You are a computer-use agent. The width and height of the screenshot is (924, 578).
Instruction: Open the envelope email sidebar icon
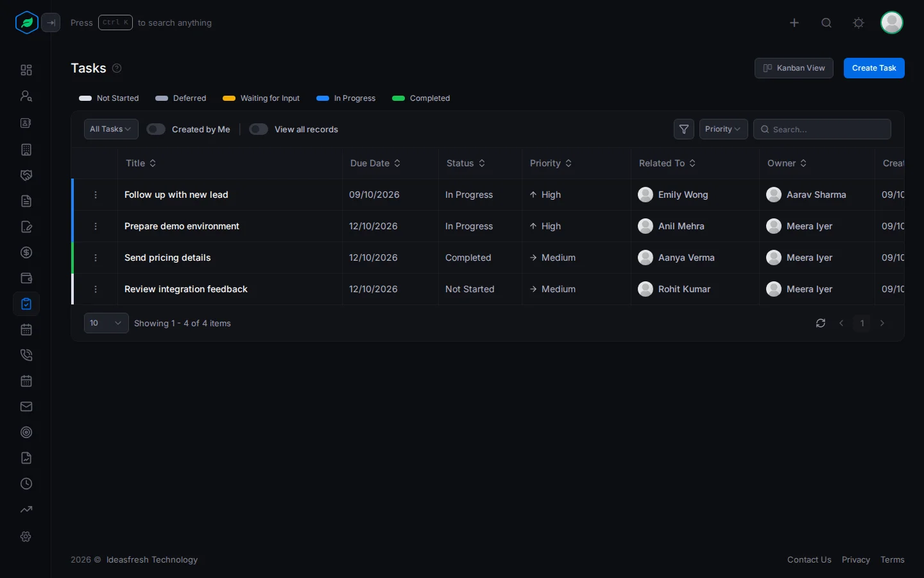tap(26, 407)
